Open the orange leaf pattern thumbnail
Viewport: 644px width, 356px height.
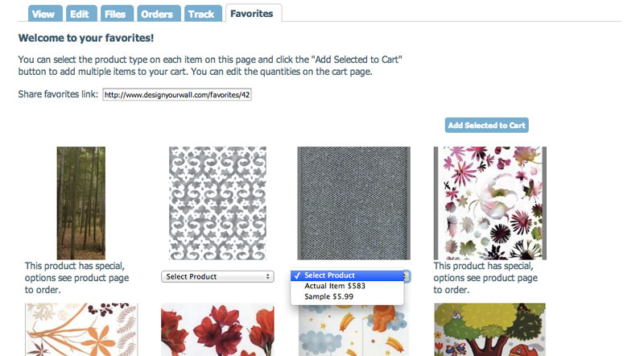click(80, 329)
